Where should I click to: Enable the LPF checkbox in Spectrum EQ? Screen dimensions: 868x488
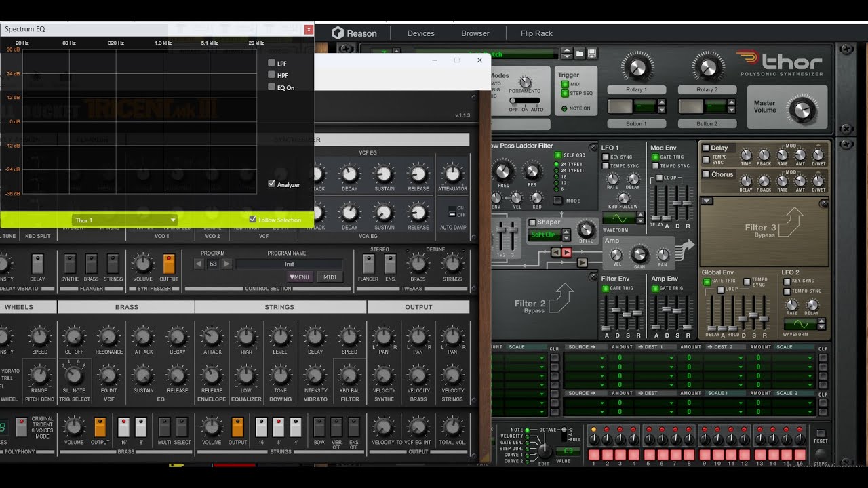tap(272, 63)
